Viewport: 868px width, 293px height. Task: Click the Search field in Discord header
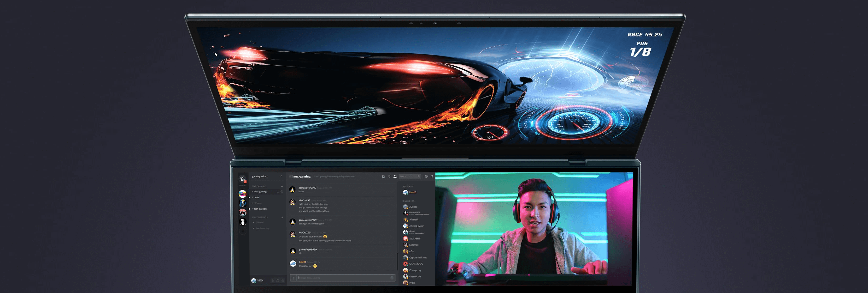coord(410,177)
